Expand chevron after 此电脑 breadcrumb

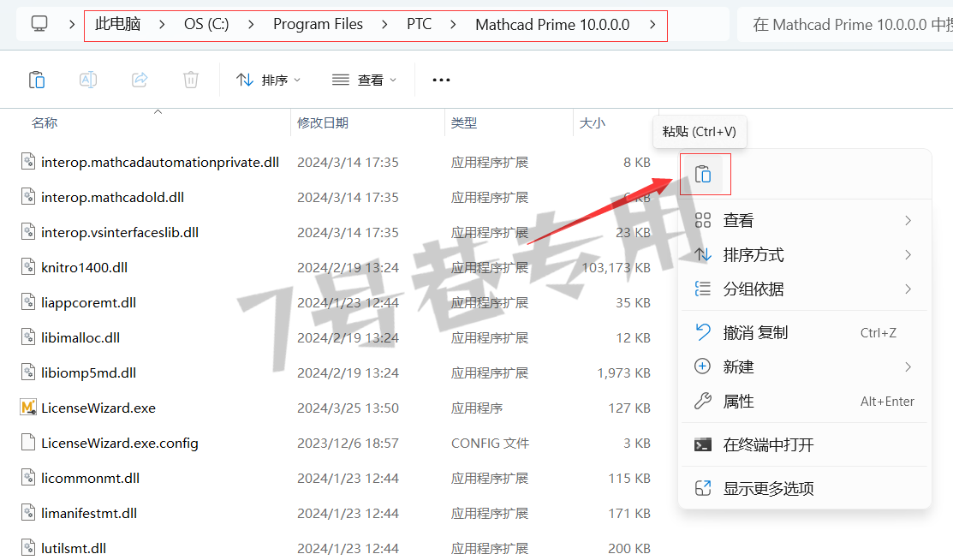(162, 25)
